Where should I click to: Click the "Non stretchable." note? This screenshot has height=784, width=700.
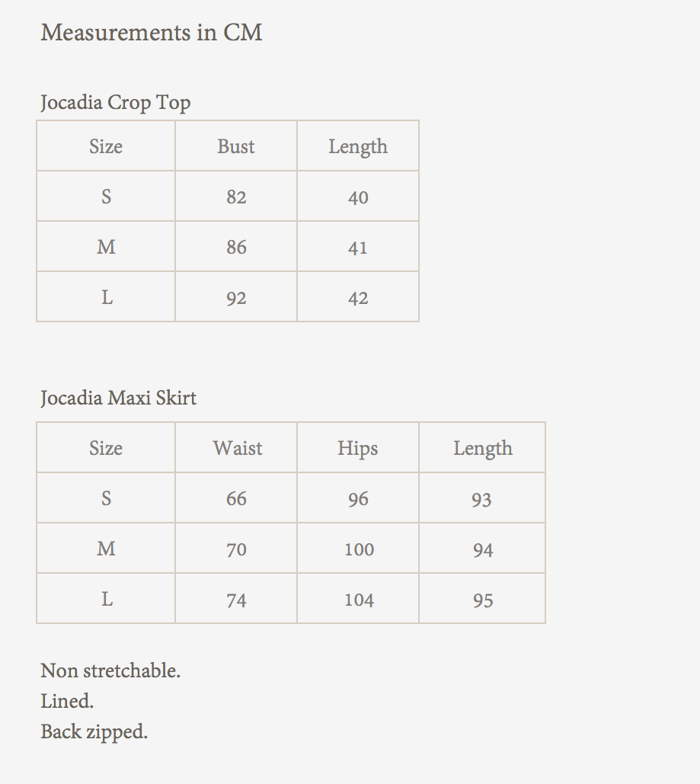pos(110,670)
